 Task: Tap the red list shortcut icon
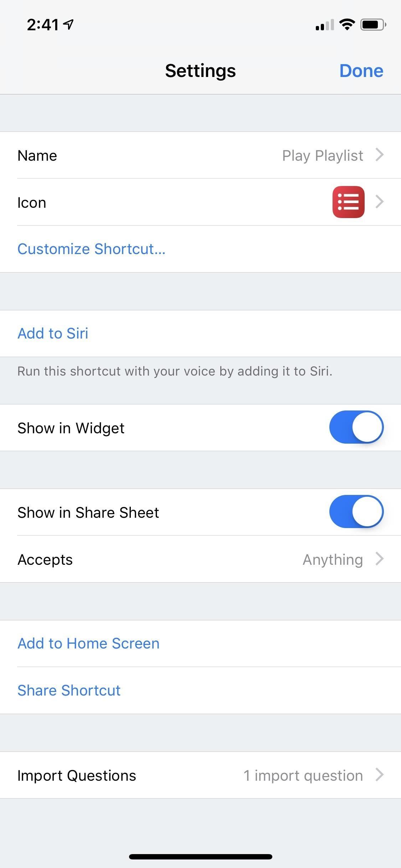click(348, 202)
